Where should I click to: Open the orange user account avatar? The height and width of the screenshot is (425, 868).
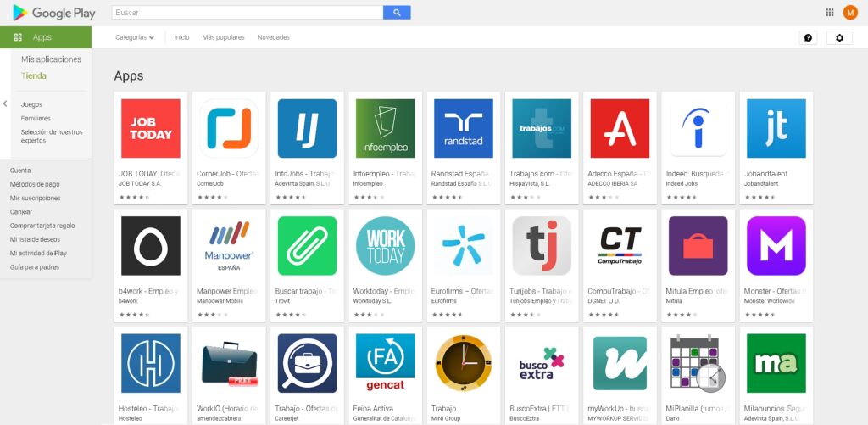tap(850, 13)
